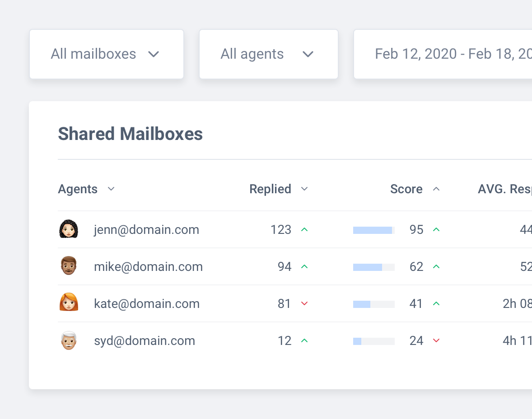This screenshot has height=419, width=532.
Task: Toggle ascending sort on the Score header
Action: pyautogui.click(x=436, y=189)
